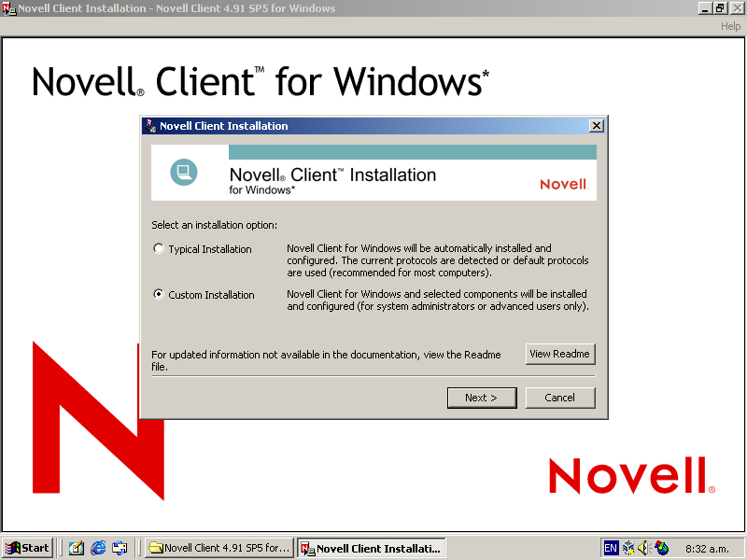Click the Typical Installation description text
The image size is (747, 560).
pyautogui.click(x=438, y=260)
